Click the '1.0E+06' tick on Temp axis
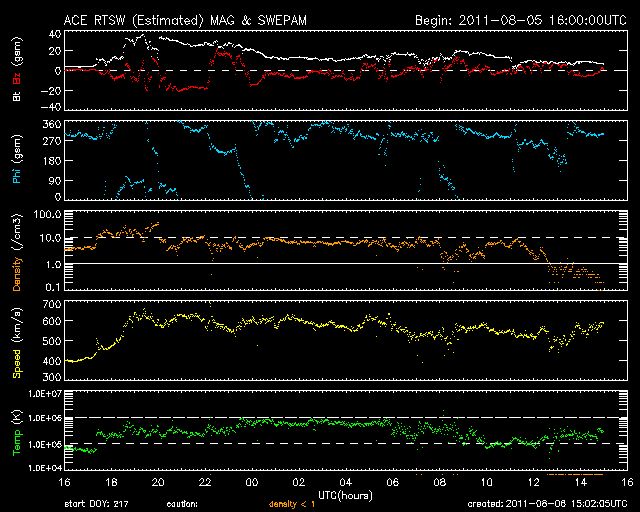The height and width of the screenshot is (512, 640). [x=45, y=418]
